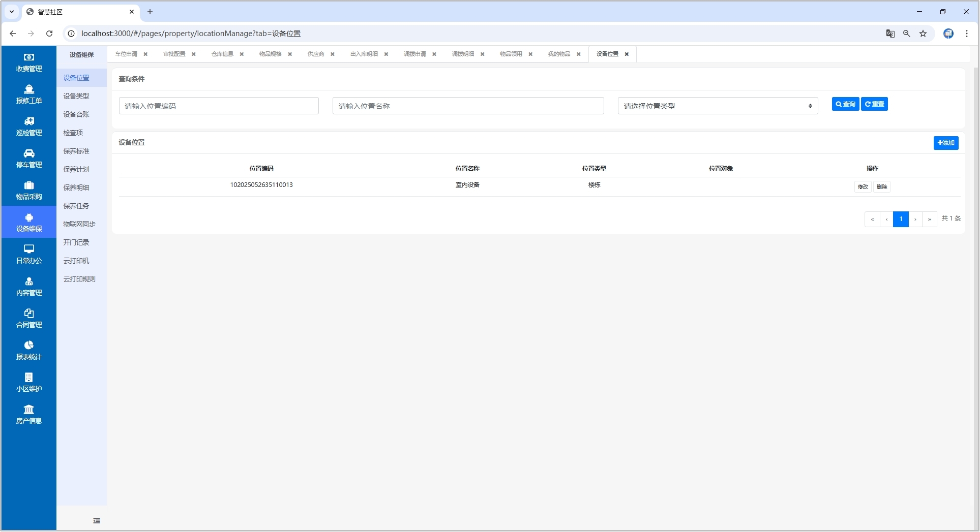Select the 停车管理 car icon

click(x=29, y=153)
